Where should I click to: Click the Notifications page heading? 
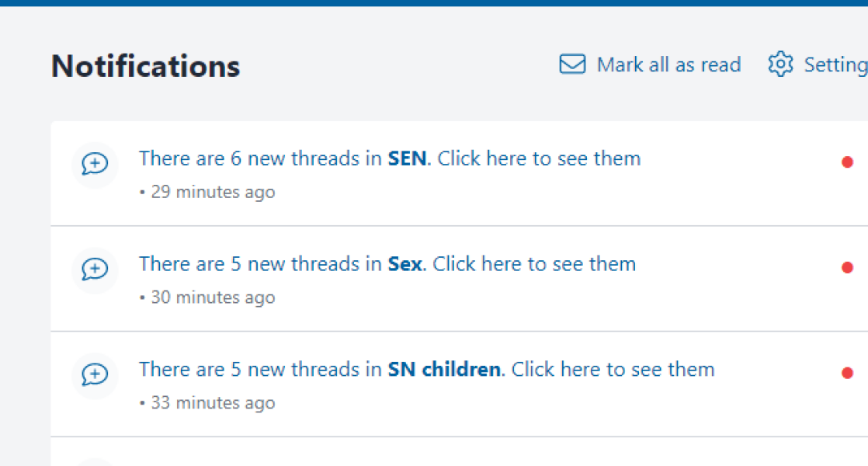point(146,66)
